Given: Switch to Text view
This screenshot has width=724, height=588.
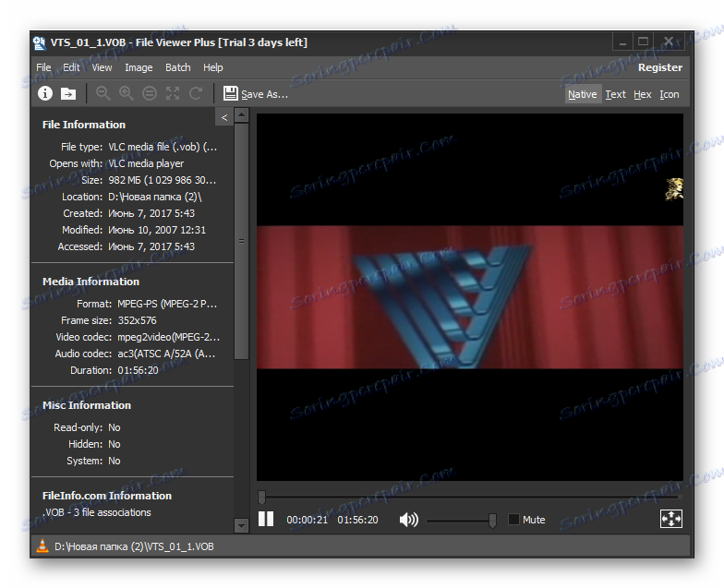Looking at the screenshot, I should pyautogui.click(x=615, y=94).
